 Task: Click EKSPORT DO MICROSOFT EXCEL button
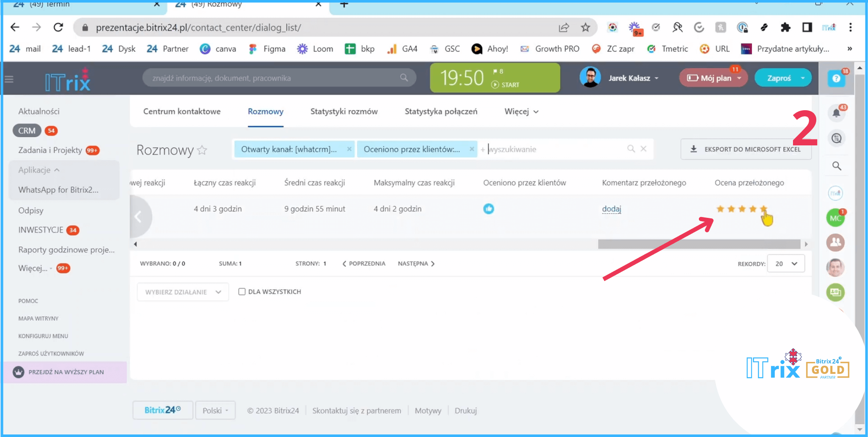746,149
